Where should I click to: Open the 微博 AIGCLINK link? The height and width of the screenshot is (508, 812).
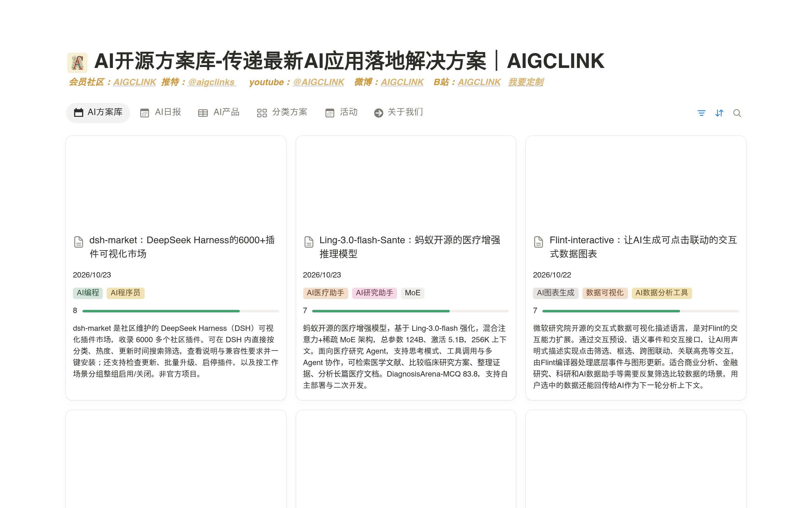[x=402, y=82]
